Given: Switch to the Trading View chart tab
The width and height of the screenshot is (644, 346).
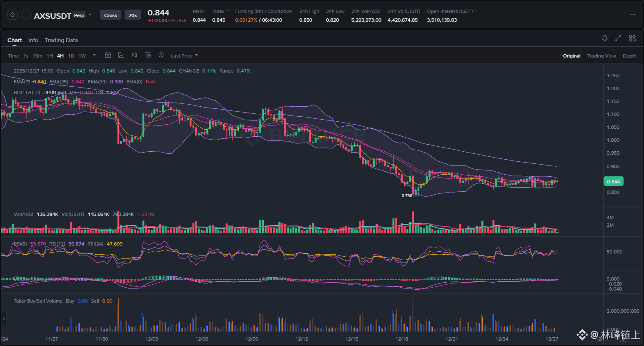Looking at the screenshot, I should click(601, 55).
